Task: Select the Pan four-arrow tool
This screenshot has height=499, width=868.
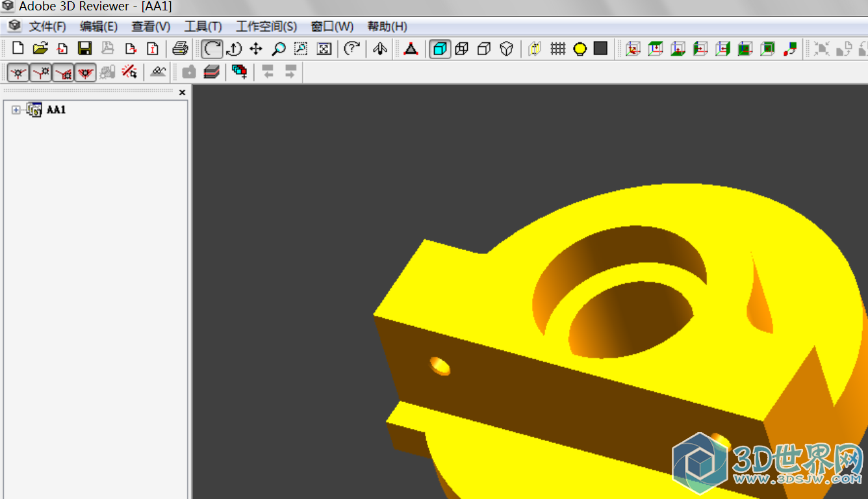Action: [256, 49]
